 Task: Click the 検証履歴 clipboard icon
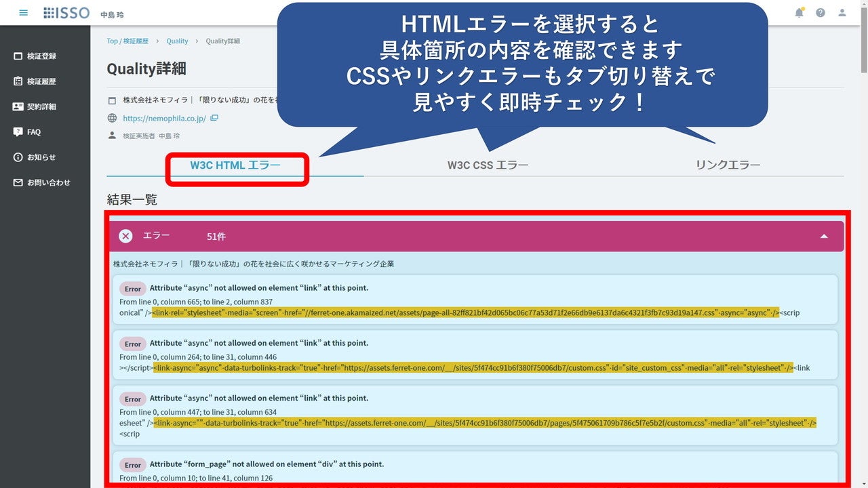click(18, 81)
